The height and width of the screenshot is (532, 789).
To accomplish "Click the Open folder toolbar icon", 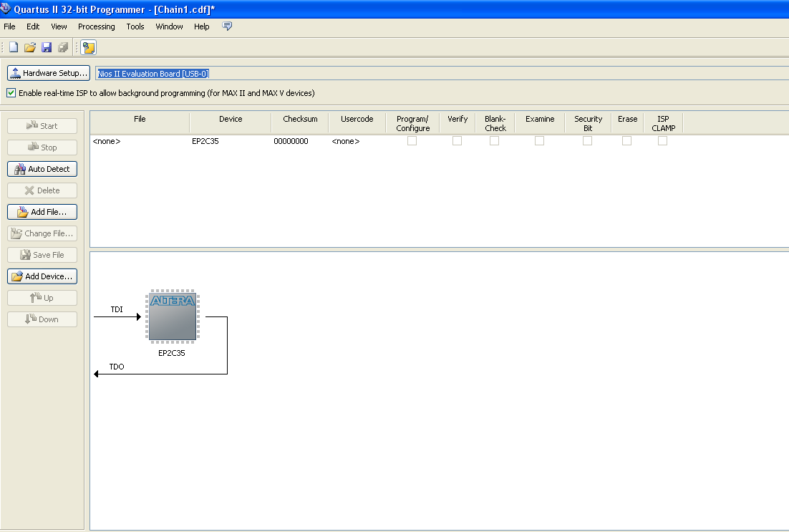I will [x=30, y=47].
